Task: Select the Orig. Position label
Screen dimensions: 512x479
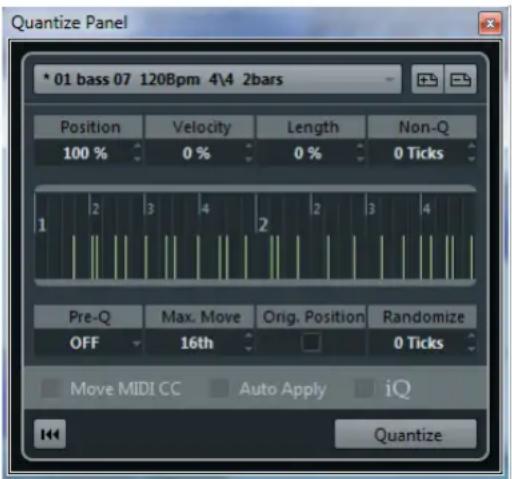Action: click(311, 317)
